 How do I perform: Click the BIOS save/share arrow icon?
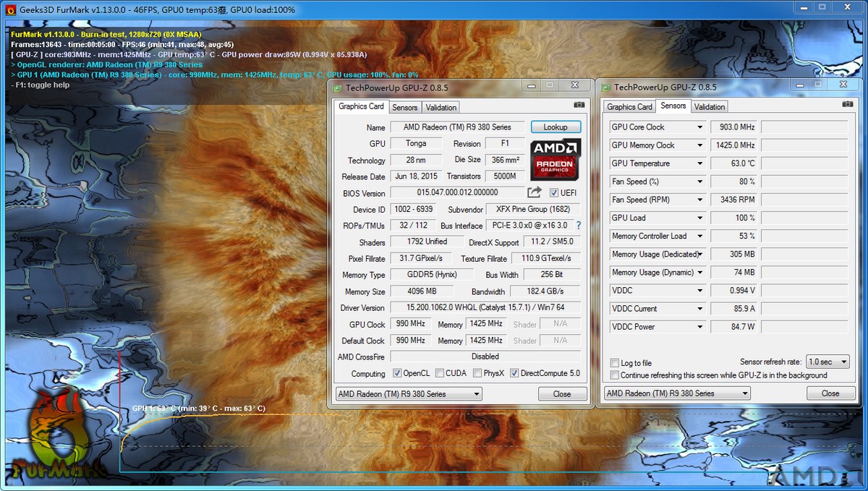[x=534, y=192]
